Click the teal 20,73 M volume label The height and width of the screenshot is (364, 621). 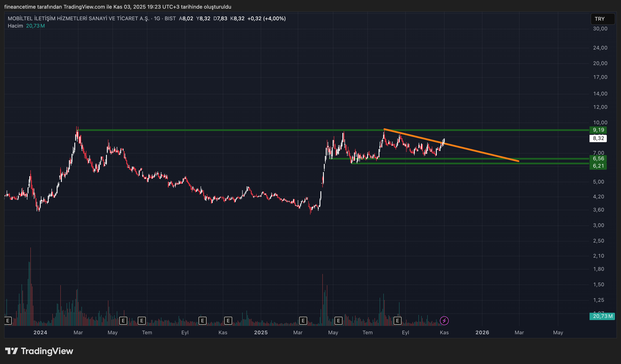coord(602,316)
